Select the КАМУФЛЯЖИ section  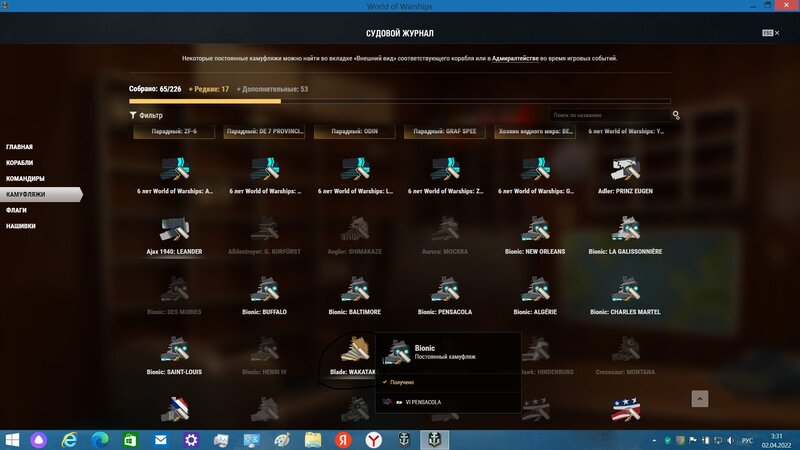coord(41,194)
